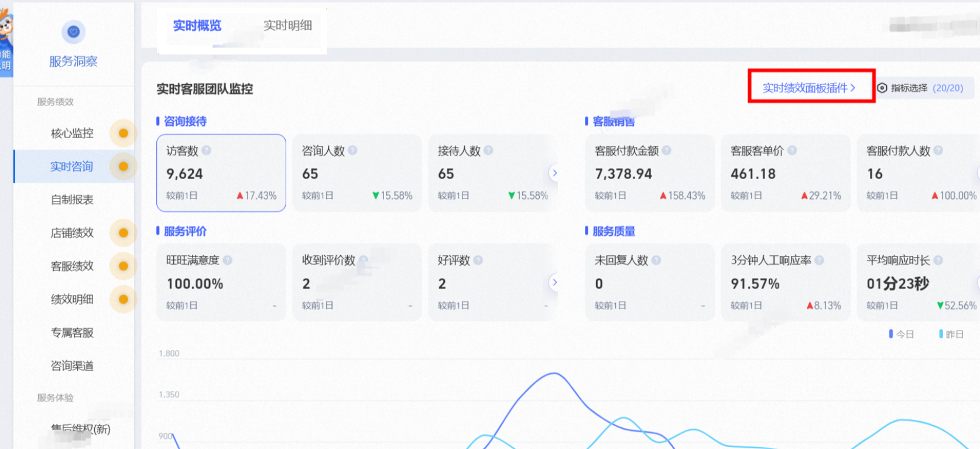Click the 91.57% response rate value
Screen dimensions: 980x449
(755, 284)
